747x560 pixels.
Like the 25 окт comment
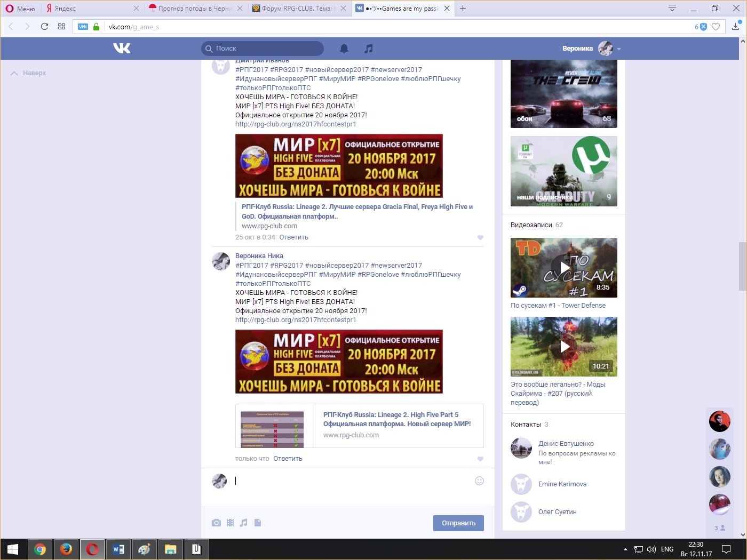(x=480, y=237)
